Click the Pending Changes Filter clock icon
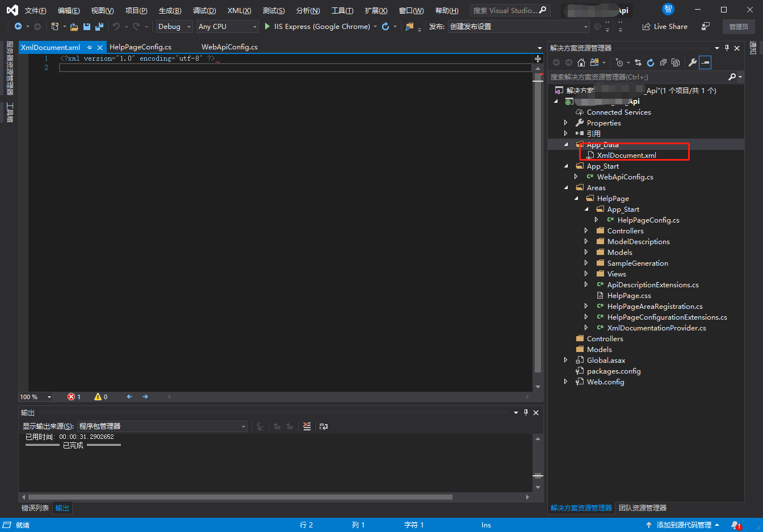Screen dimensions: 763x532 coord(619,62)
